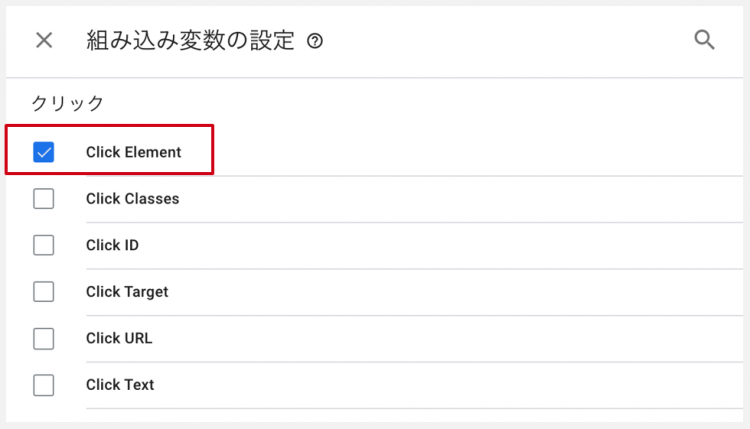750x429 pixels.
Task: Open the help question mark icon
Action: [x=315, y=41]
